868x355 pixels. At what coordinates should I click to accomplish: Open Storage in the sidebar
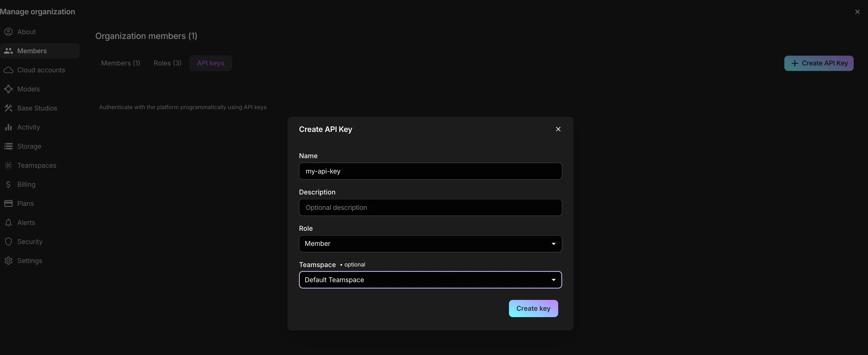click(x=40, y=146)
